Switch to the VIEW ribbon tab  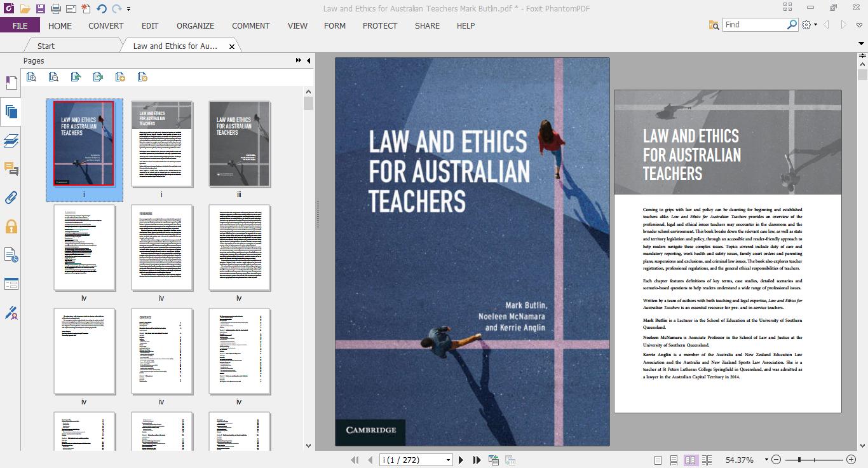click(x=297, y=25)
